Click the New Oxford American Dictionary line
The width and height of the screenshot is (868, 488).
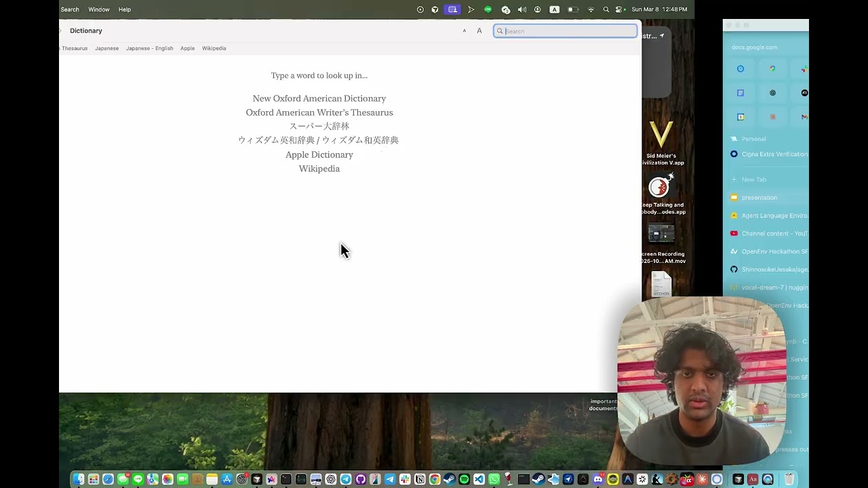point(319,98)
